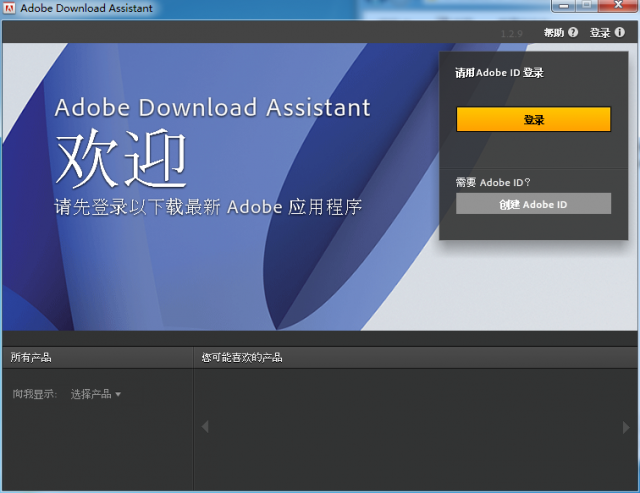
Task: Click the 欢迎 welcome heading
Action: pyautogui.click(x=121, y=158)
